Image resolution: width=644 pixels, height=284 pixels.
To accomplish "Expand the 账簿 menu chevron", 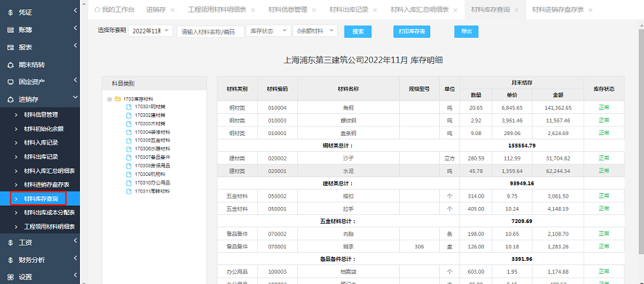I will pos(75,28).
